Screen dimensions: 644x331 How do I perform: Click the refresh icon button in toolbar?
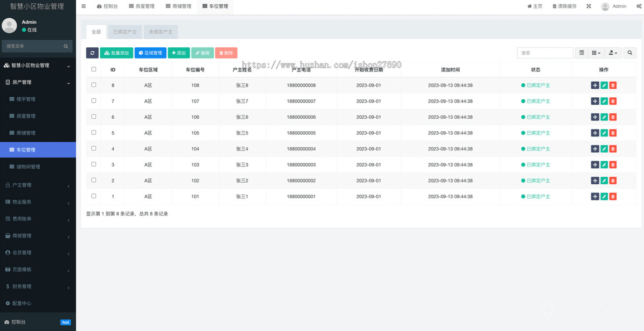pos(92,53)
